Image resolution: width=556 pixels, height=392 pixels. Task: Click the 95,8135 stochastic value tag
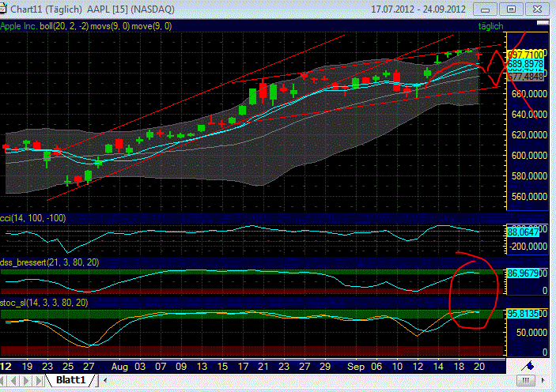523,314
